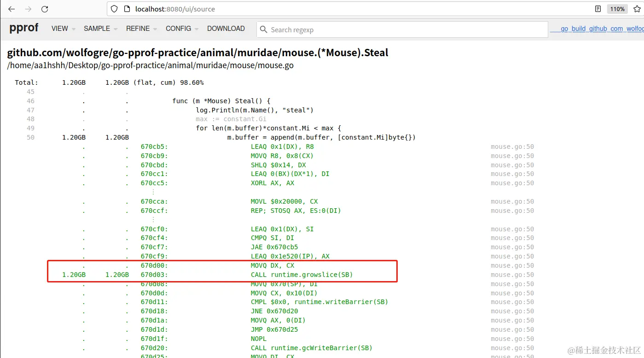Viewport: 644px width, 358px height.
Task: Go back with browser back arrow
Action: pos(12,9)
